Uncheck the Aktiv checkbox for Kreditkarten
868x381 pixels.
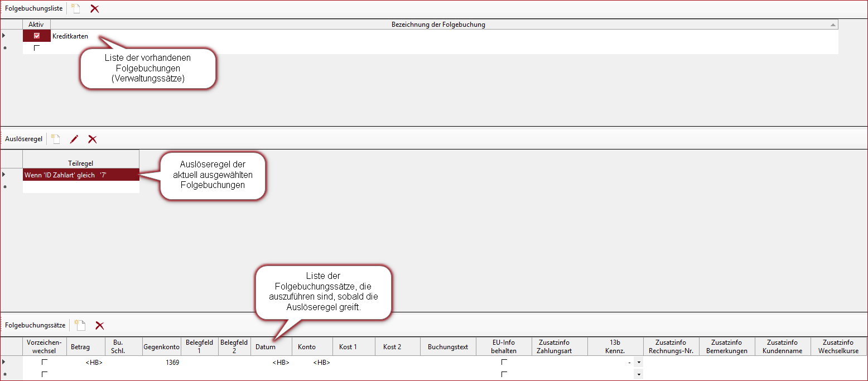click(x=37, y=36)
